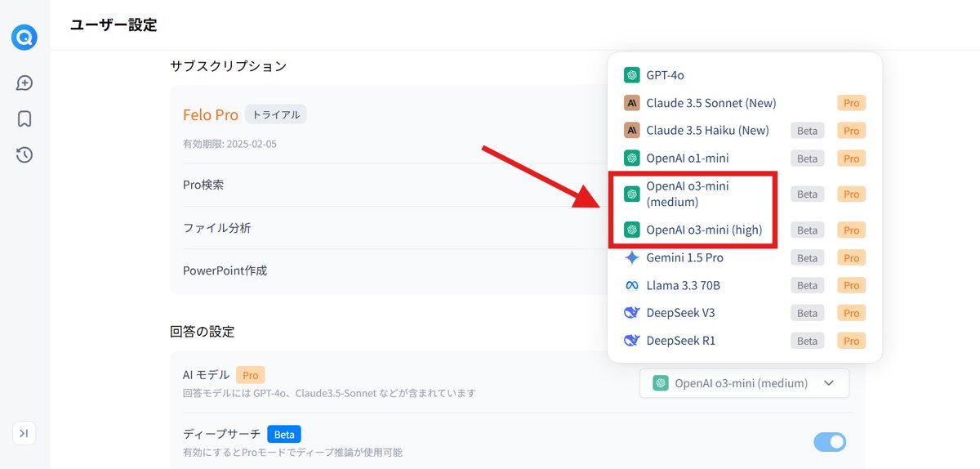Toggle the ディープサーチ switch off
The width and height of the screenshot is (980, 469).
coord(830,442)
